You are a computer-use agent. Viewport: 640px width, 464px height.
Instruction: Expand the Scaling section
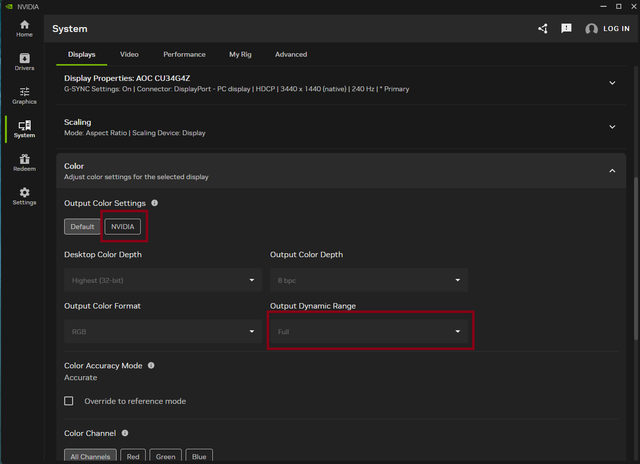(612, 127)
